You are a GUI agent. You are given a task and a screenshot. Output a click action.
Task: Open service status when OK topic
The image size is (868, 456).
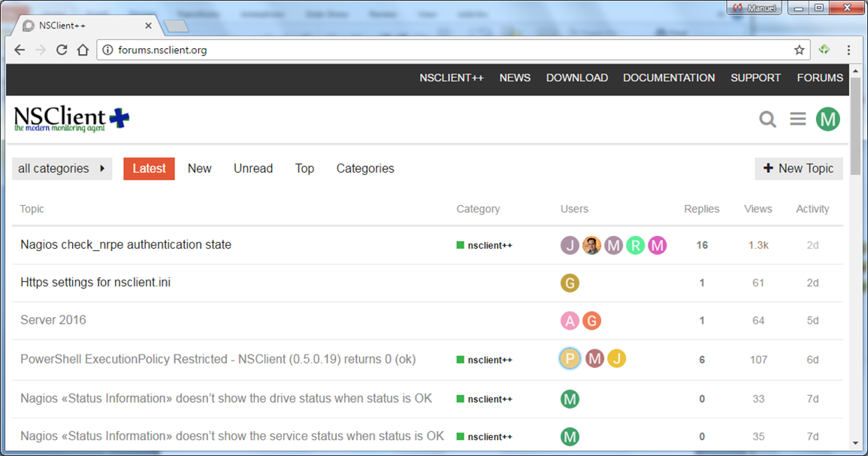pos(232,436)
